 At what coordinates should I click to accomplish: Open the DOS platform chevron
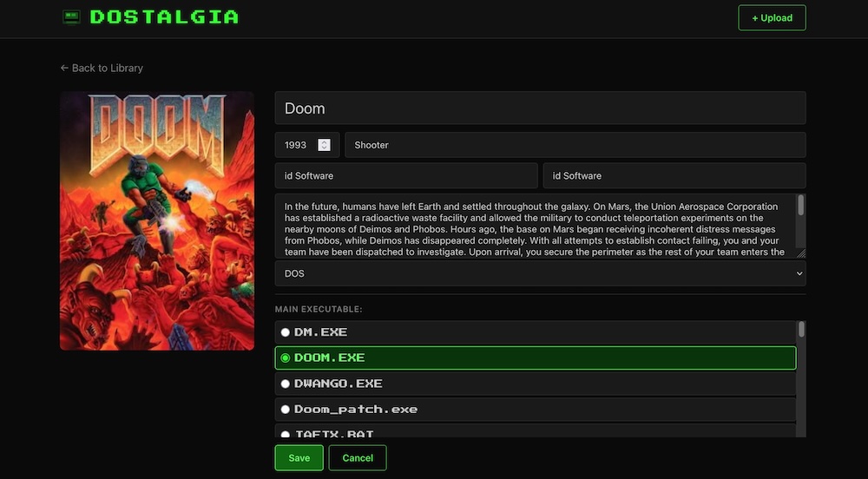[x=799, y=273]
